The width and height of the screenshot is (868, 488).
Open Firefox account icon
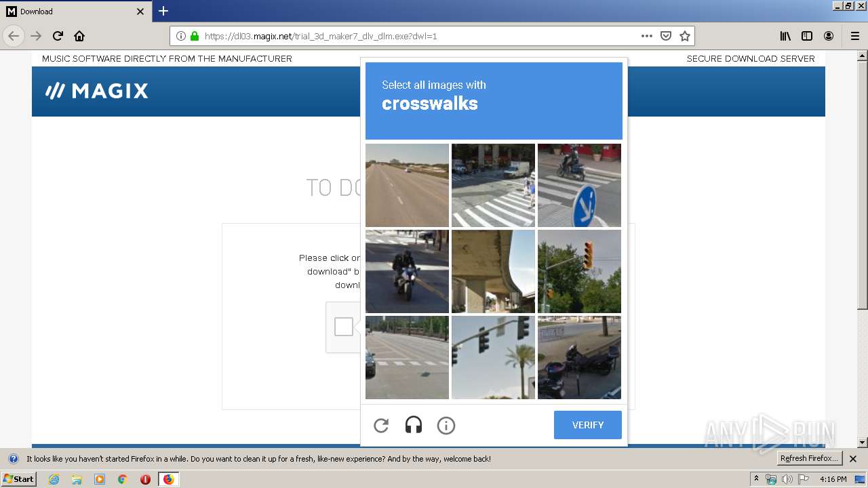[829, 36]
